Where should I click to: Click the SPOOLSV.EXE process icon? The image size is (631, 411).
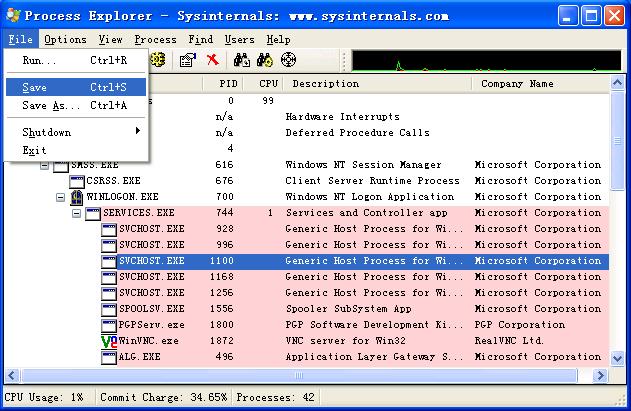(109, 309)
